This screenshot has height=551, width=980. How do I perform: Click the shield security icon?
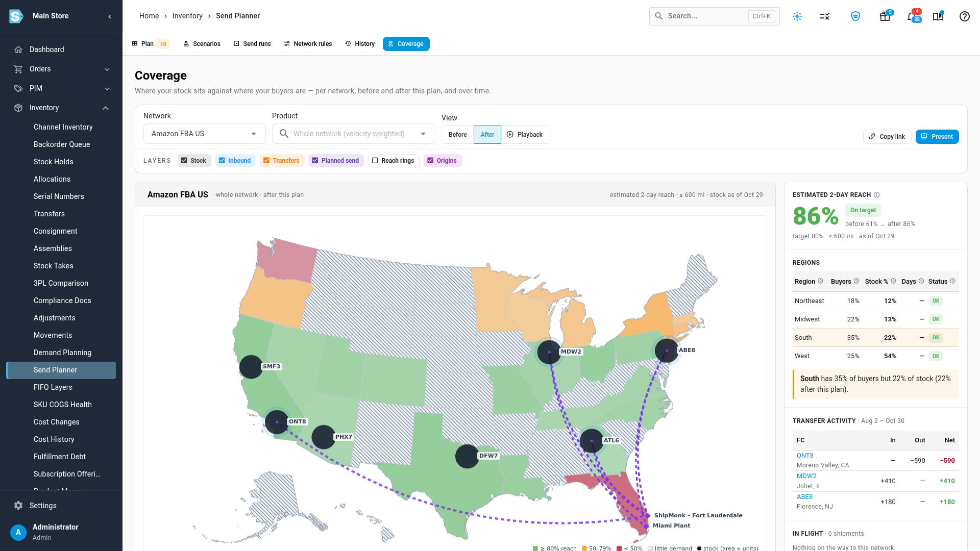point(855,16)
